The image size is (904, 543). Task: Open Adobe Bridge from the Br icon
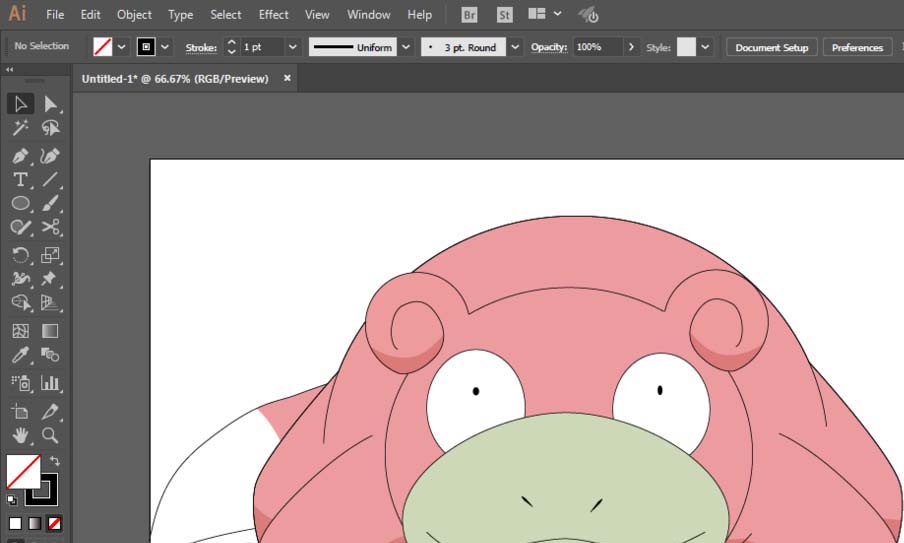tap(470, 15)
